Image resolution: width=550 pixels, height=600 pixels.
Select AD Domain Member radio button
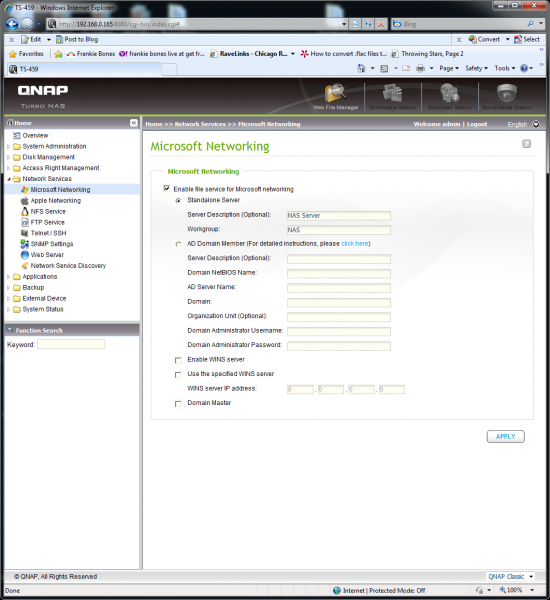click(x=178, y=244)
